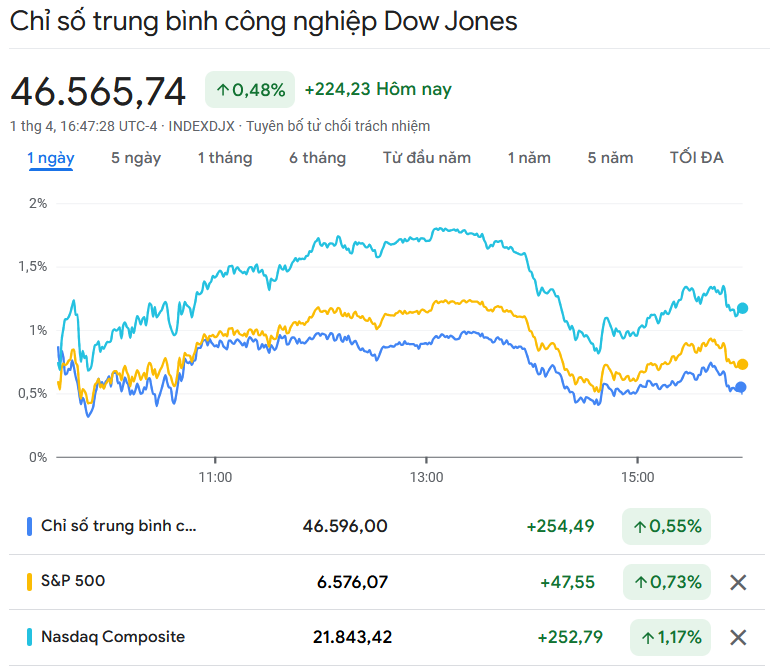Screen dimensions: 770x667
Task: Click the Dow Jones blue end-point dot
Action: [x=740, y=387]
